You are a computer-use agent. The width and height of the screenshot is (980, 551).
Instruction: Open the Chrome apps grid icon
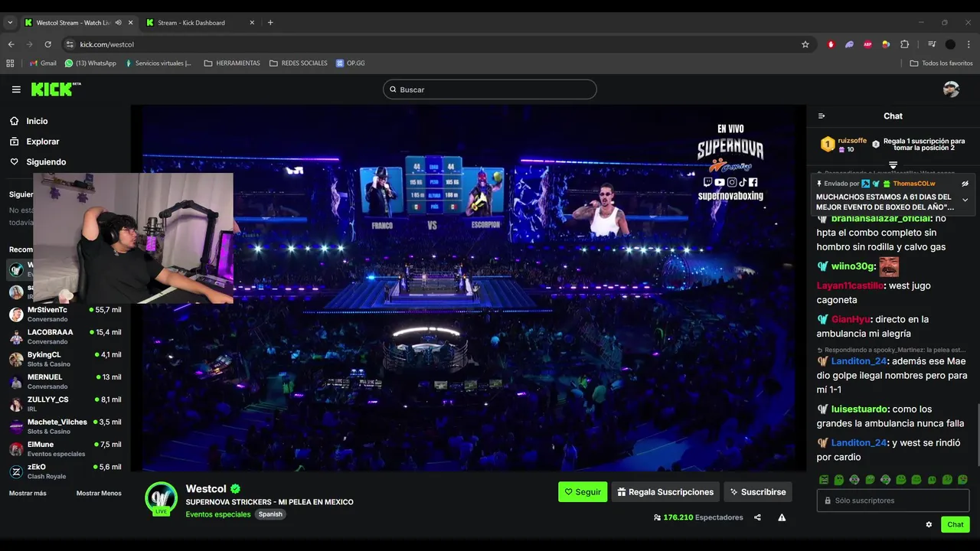[x=10, y=64]
